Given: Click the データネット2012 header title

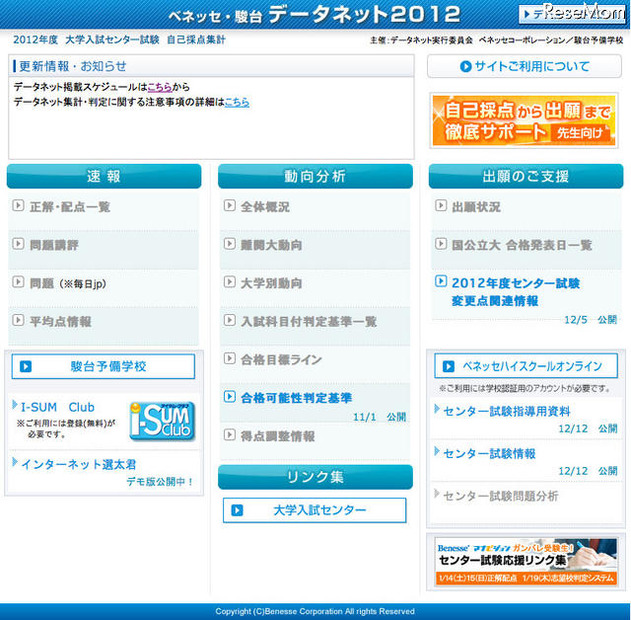Looking at the screenshot, I should tap(365, 14).
